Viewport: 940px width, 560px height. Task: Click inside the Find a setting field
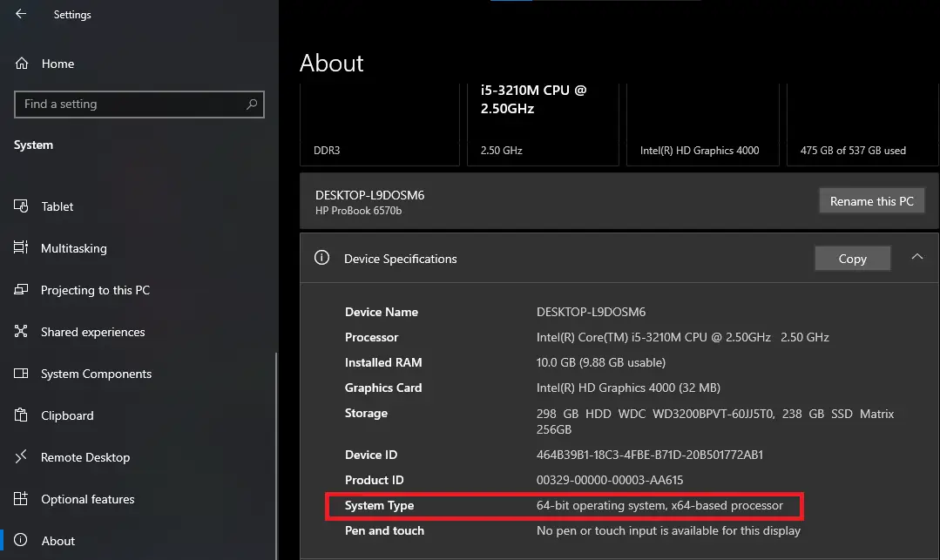coord(131,105)
